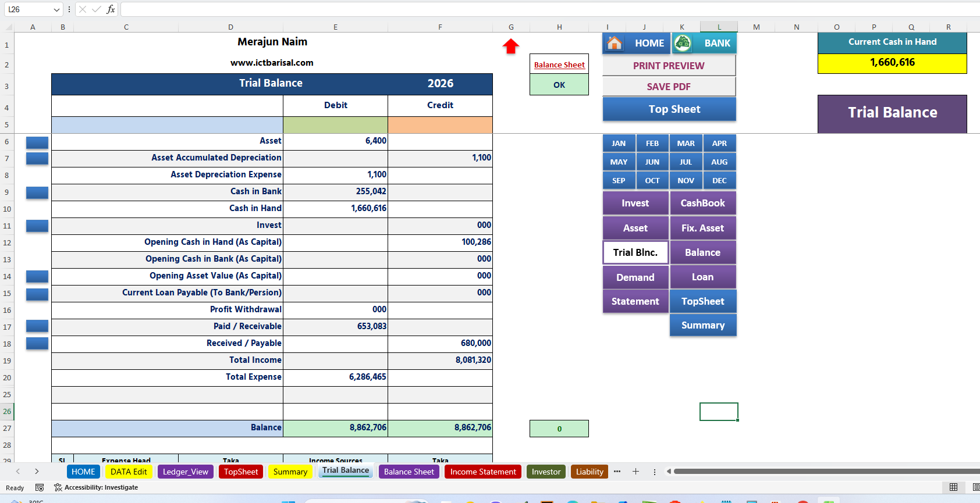Follow the Balance Sheet red link

[559, 65]
